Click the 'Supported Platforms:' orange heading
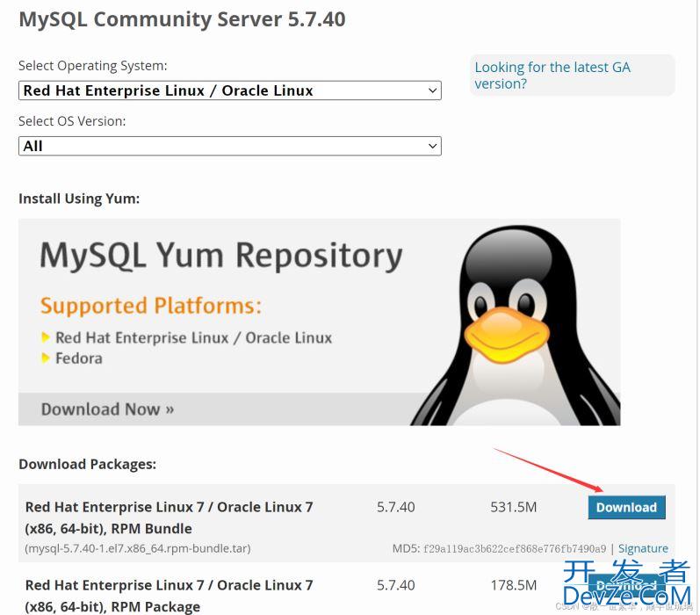Image resolution: width=700 pixels, height=615 pixels. pos(151,307)
